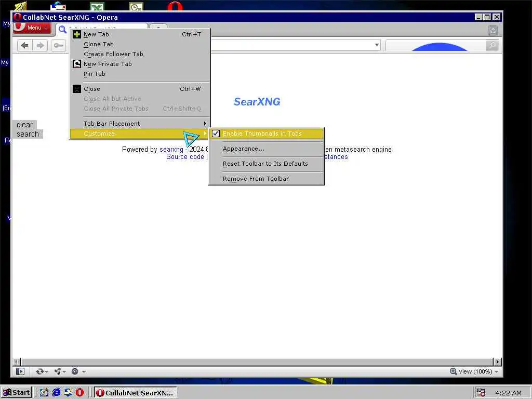Expand the Tab Bar Placement submenu
This screenshot has width=532, height=399.
[140, 124]
